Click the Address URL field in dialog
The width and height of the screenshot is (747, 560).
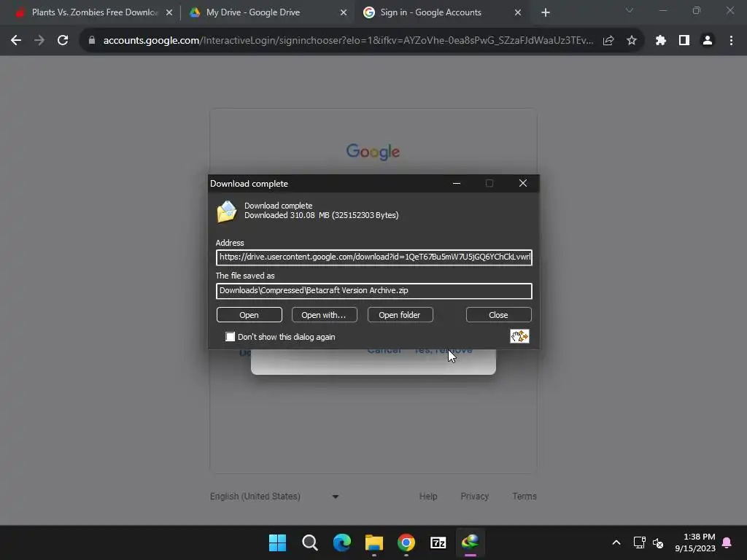point(374,257)
